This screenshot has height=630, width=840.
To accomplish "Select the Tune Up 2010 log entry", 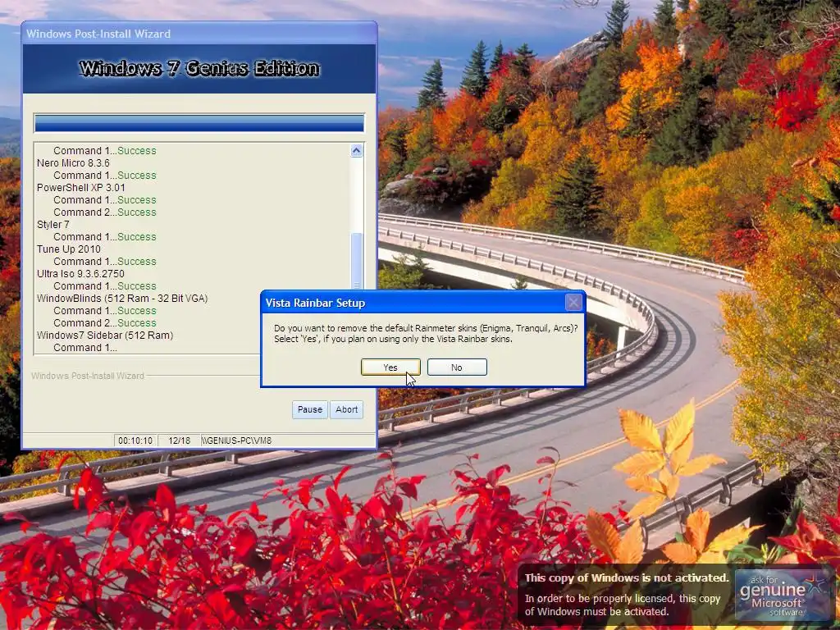I will (x=69, y=249).
